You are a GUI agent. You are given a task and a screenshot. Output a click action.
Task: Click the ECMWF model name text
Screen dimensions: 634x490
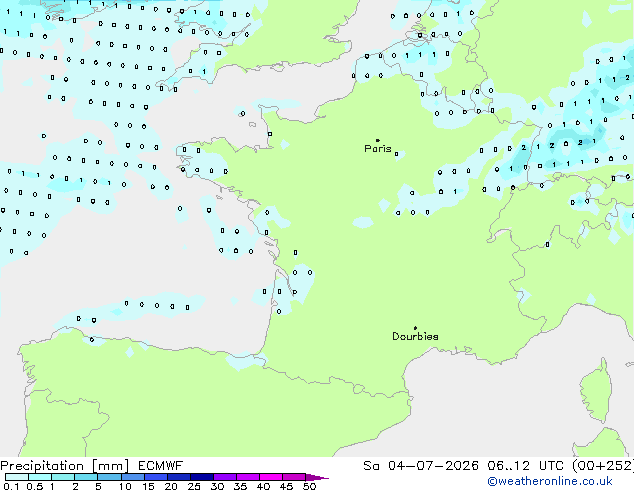(x=161, y=466)
